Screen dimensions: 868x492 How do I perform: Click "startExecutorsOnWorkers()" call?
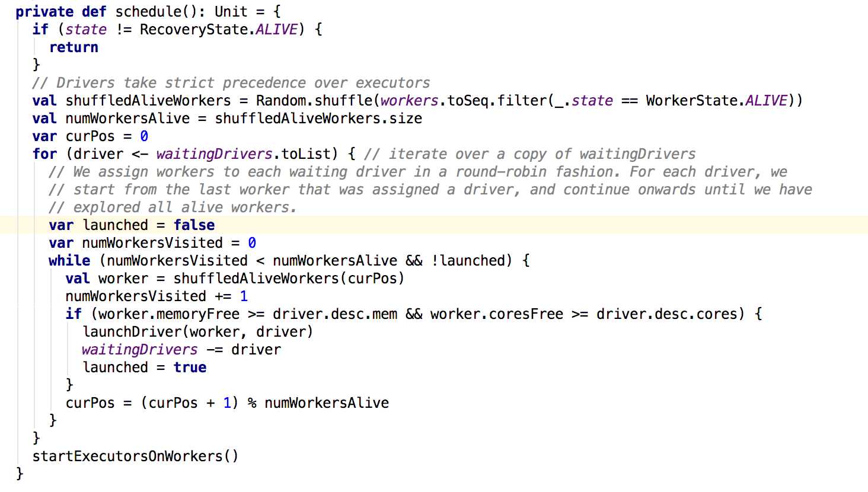pos(135,456)
